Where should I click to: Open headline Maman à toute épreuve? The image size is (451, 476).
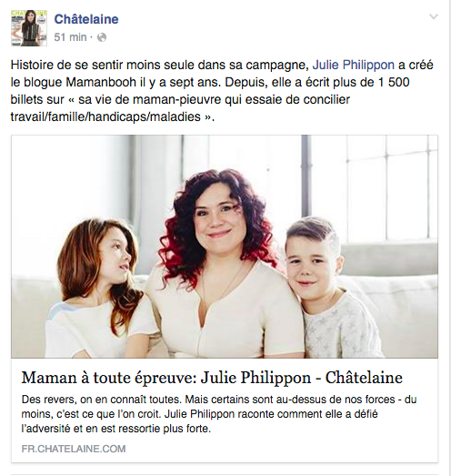click(212, 378)
